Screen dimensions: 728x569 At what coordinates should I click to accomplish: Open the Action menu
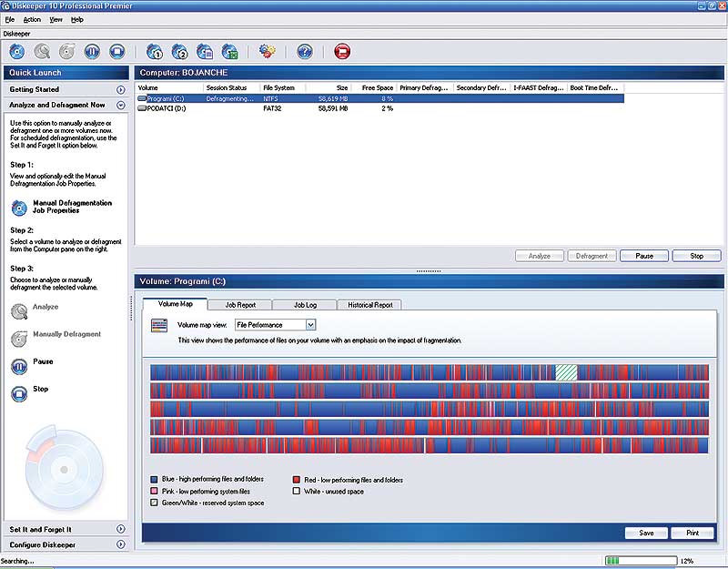[32, 19]
